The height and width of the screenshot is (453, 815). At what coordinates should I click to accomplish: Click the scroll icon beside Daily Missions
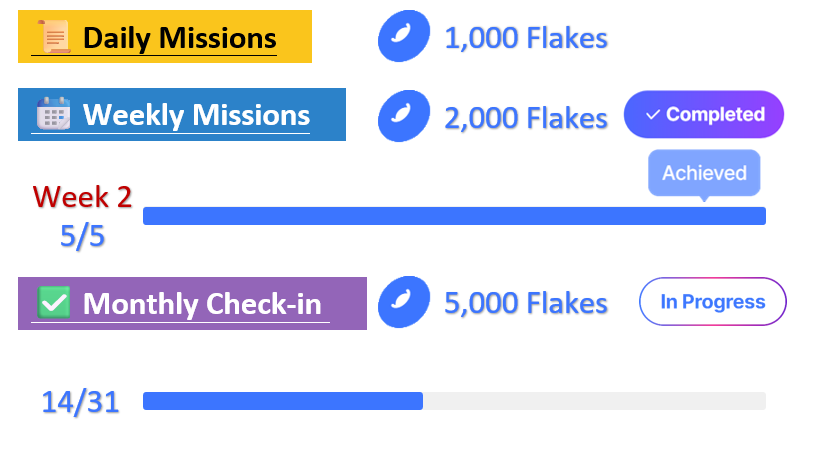(52, 38)
